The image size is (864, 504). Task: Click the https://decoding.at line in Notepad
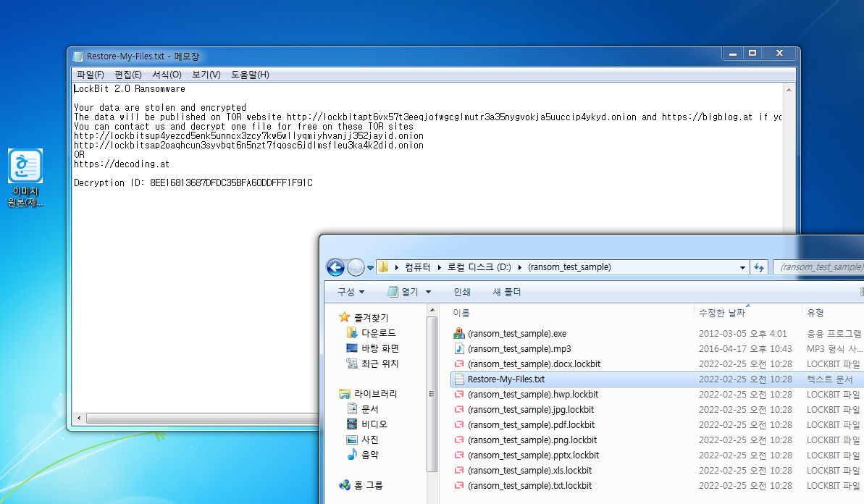point(122,164)
